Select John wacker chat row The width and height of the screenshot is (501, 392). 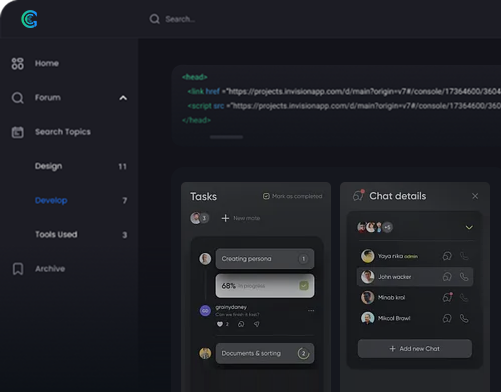[415, 277]
